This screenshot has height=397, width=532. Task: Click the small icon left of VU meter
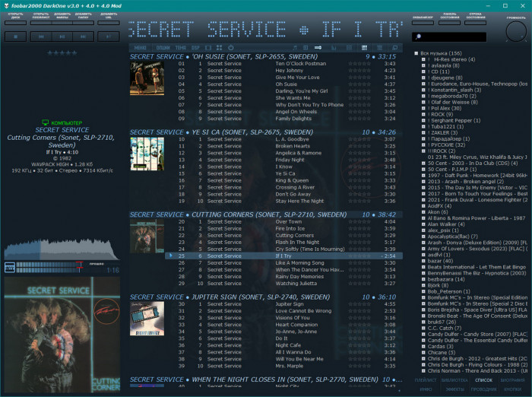(x=9, y=267)
